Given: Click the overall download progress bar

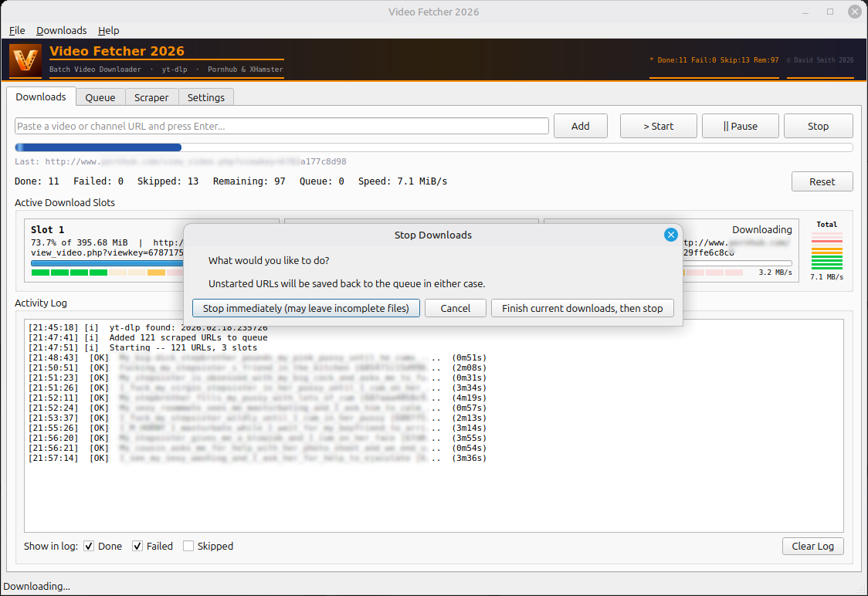Looking at the screenshot, I should pos(434,147).
